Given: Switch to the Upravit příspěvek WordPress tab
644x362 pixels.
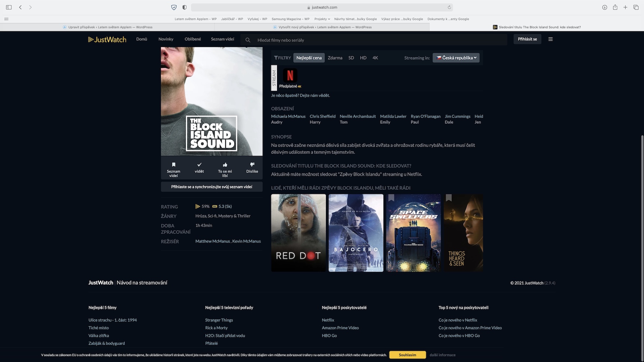Looking at the screenshot, I should (x=107, y=27).
